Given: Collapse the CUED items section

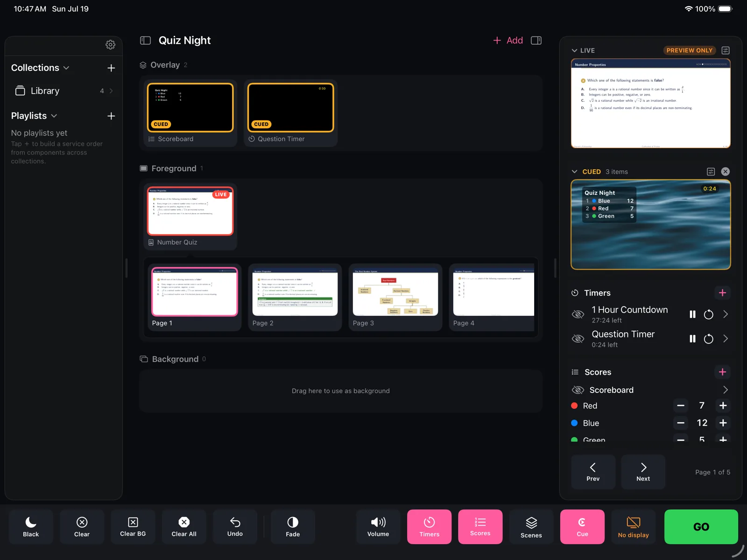Looking at the screenshot, I should tap(574, 172).
